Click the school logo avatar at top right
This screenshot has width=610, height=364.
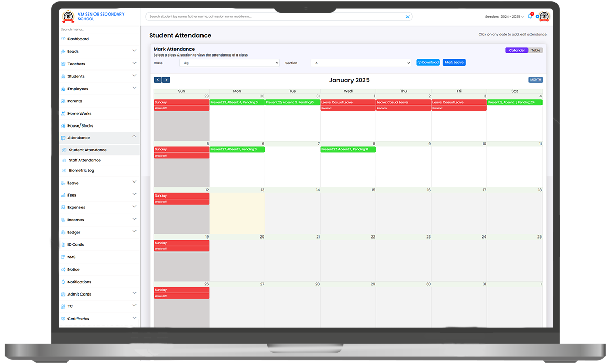[x=543, y=16]
